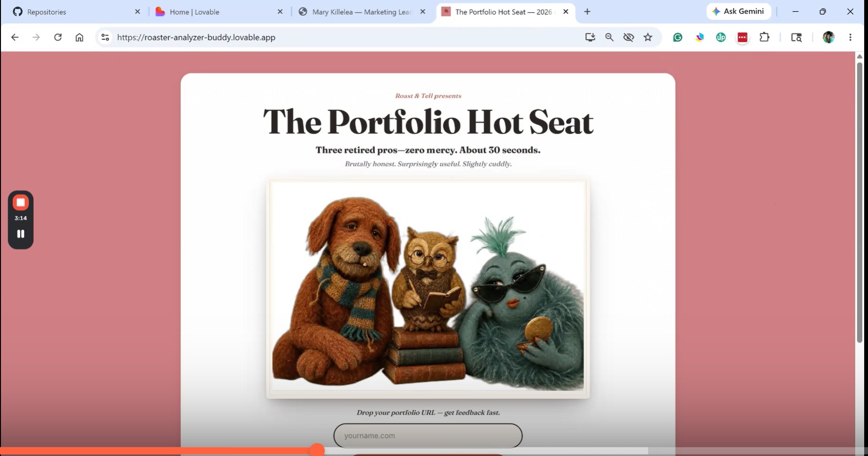Open the Chrome profile avatar

coord(828,37)
